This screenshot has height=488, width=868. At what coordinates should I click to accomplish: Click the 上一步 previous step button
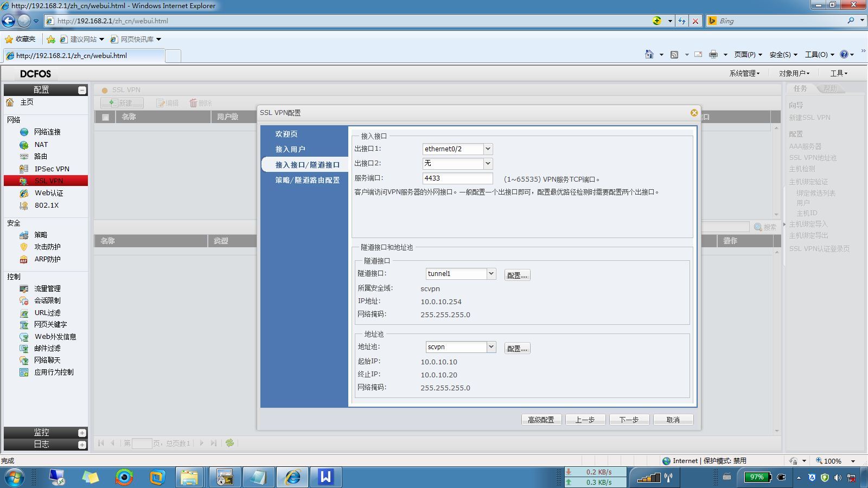(x=585, y=420)
